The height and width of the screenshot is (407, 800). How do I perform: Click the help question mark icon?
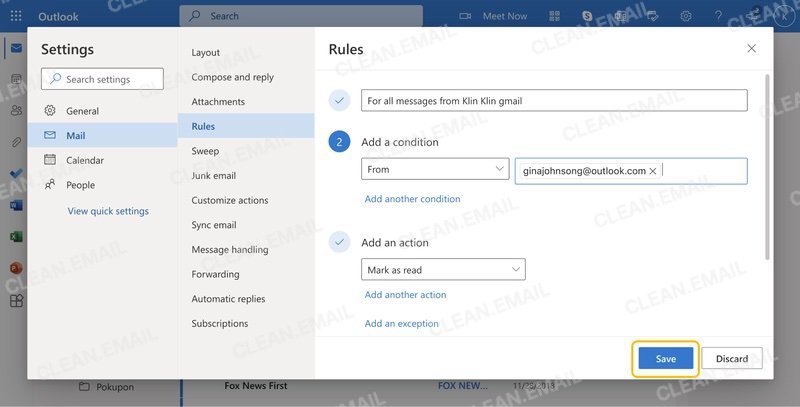[718, 16]
